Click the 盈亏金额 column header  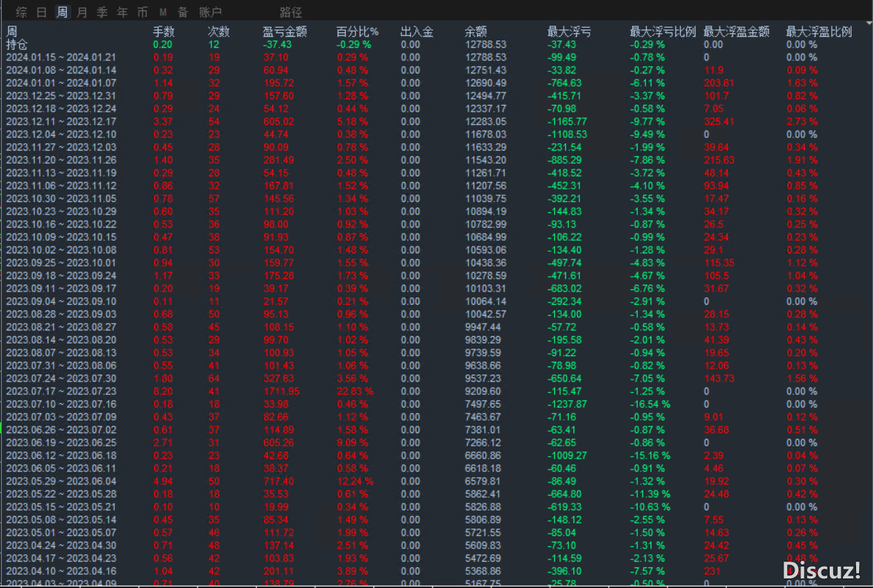tap(285, 32)
